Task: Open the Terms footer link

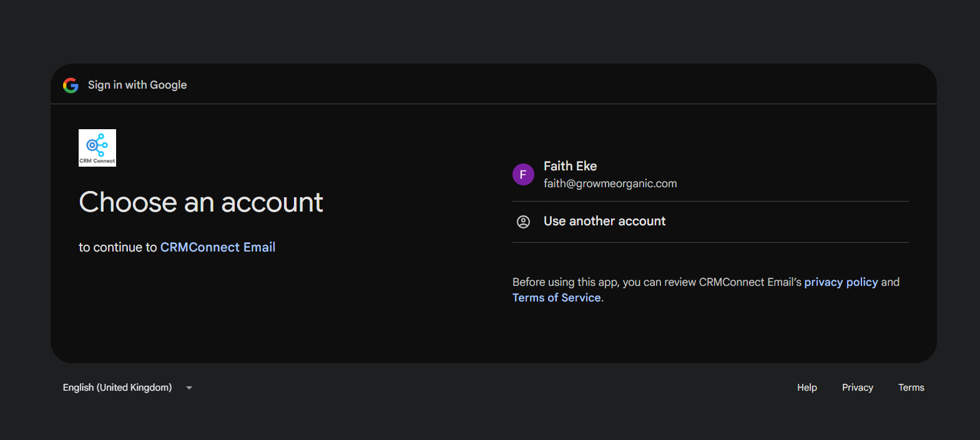Action: coord(911,388)
